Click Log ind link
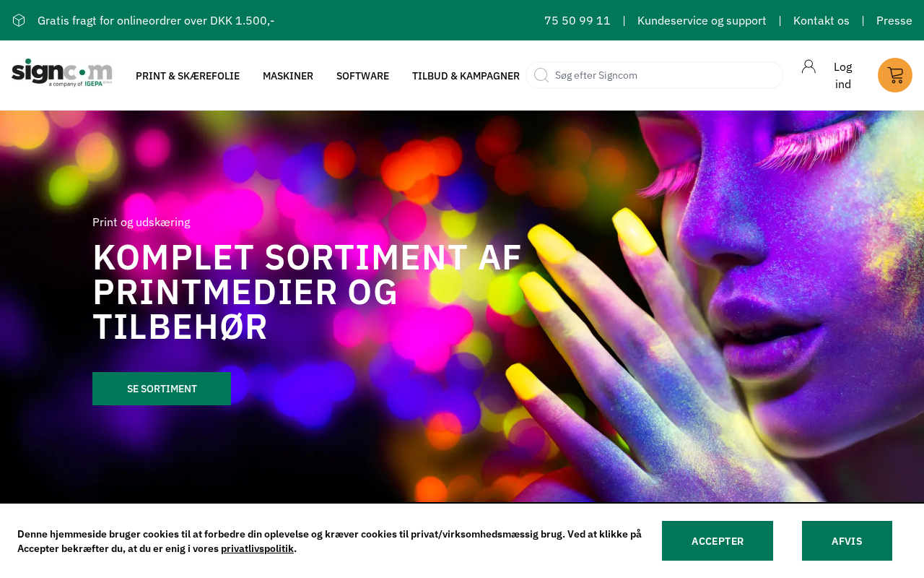Image resolution: width=924 pixels, height=578 pixels. tap(843, 75)
